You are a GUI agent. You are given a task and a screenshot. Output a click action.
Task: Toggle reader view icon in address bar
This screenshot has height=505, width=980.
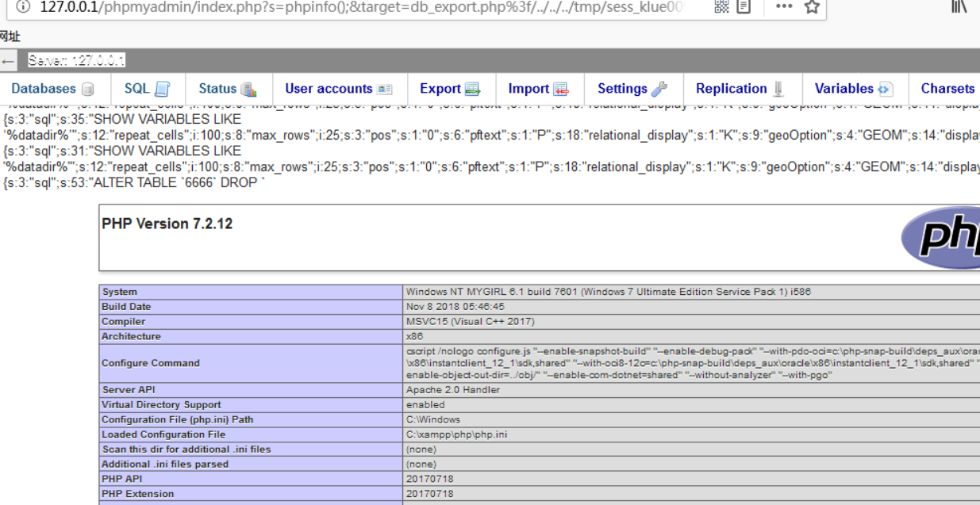(744, 6)
